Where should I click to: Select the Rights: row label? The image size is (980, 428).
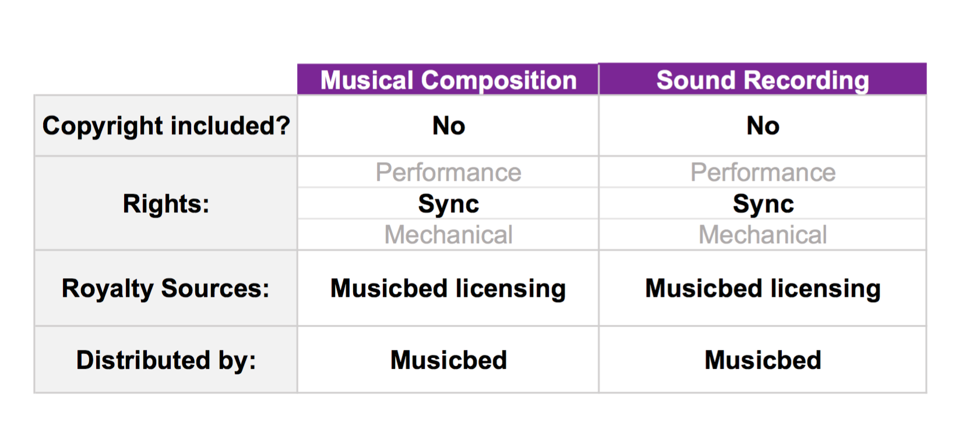(166, 204)
